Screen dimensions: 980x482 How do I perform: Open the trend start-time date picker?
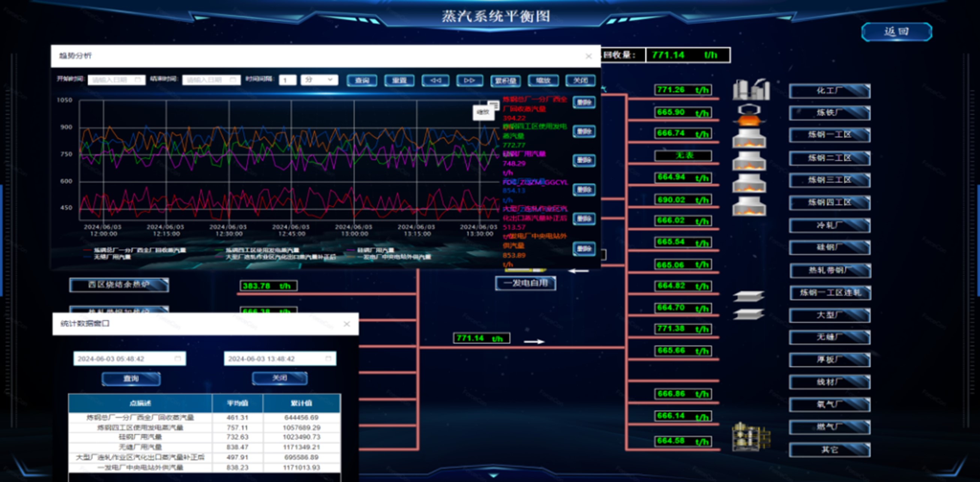pos(116,80)
